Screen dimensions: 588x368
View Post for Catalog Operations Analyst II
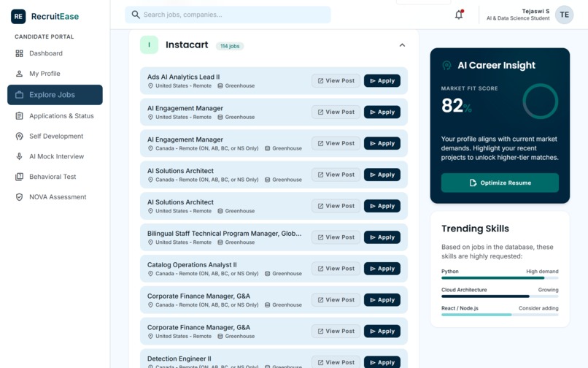(x=336, y=269)
